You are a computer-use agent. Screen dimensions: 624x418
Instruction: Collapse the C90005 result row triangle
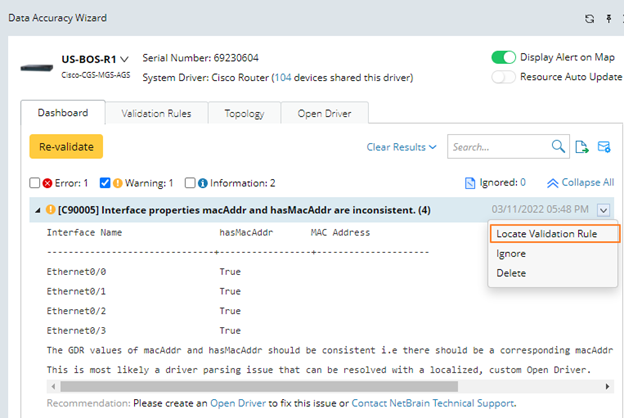pyautogui.click(x=38, y=210)
